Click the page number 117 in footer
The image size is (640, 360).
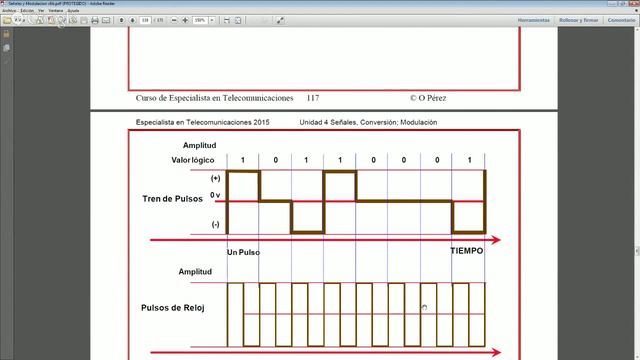(x=313, y=98)
